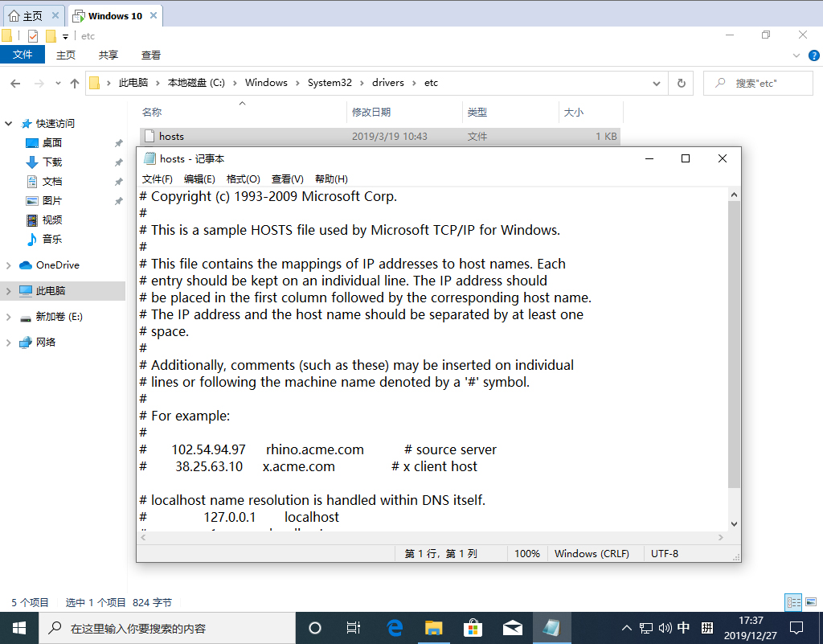Click the 搜索"etc" search box

[760, 82]
